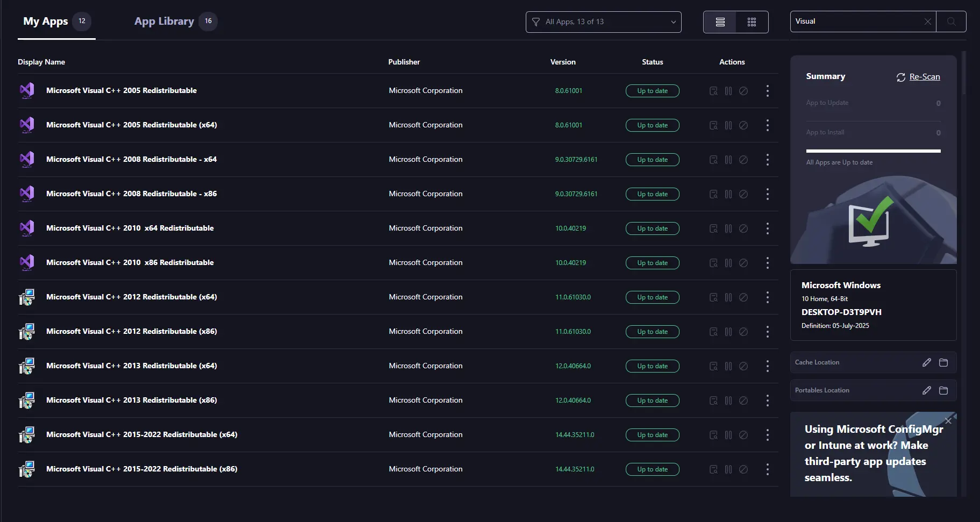This screenshot has width=980, height=522.
Task: Click the 'Definition: 05-July-2025' text
Action: point(835,326)
